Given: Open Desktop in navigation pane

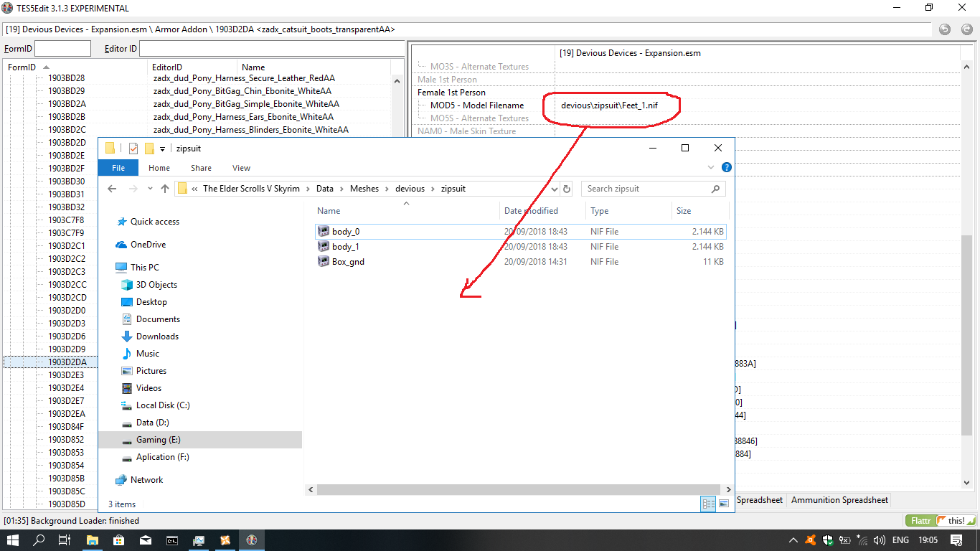Looking at the screenshot, I should click(x=151, y=302).
